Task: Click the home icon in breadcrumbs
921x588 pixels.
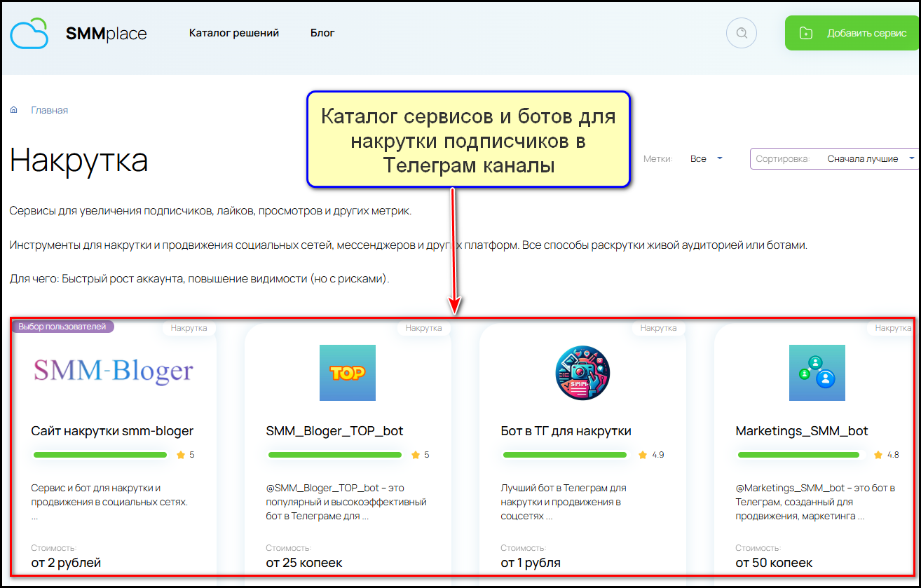Action: [x=14, y=110]
